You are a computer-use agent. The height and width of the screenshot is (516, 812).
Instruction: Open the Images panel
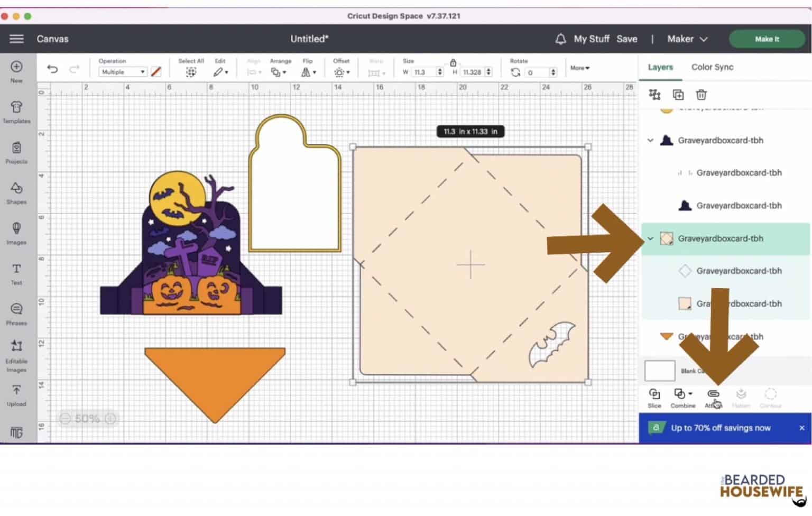pyautogui.click(x=16, y=233)
